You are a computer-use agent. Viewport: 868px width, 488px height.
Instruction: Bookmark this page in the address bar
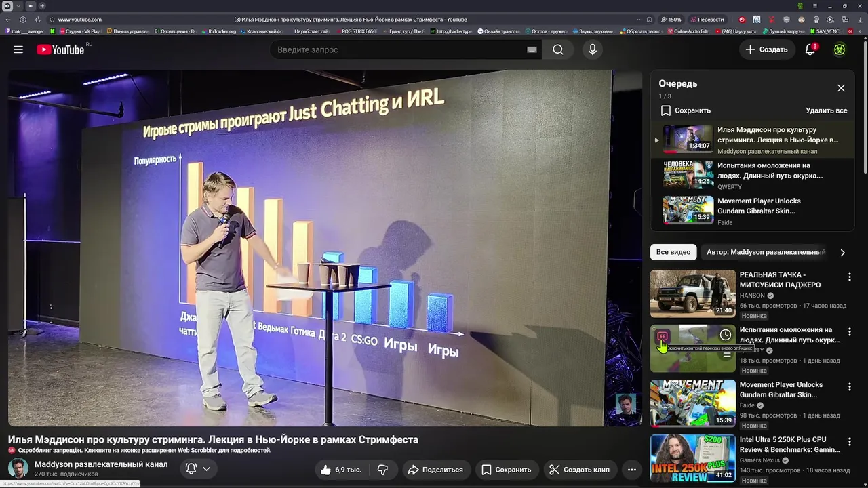coord(649,20)
